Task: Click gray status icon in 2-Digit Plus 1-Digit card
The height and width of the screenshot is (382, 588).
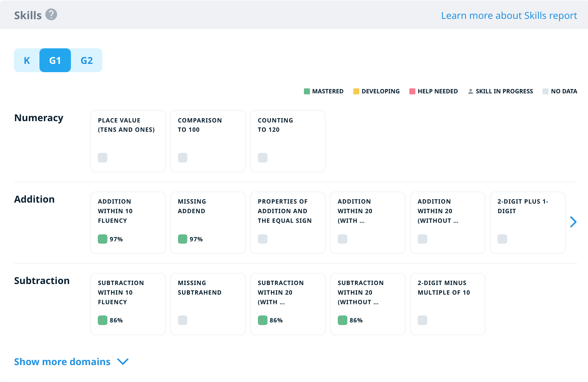Action: (x=502, y=239)
